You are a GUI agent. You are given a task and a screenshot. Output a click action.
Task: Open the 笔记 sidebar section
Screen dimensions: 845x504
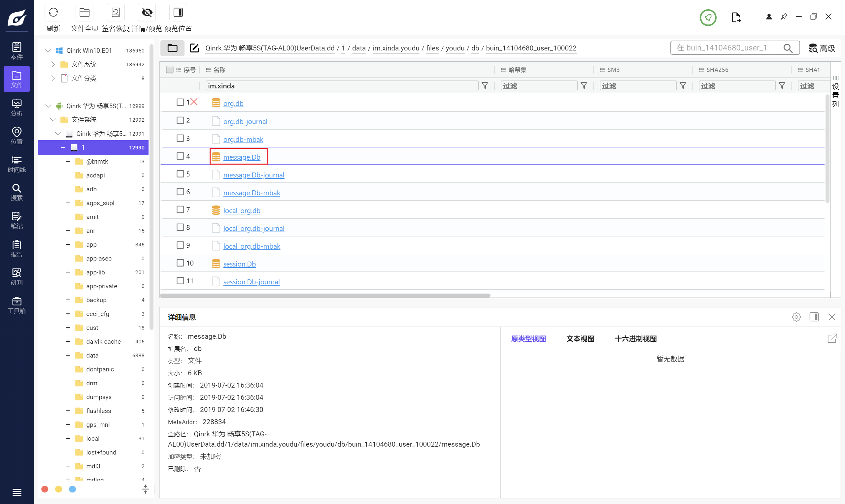[17, 220]
